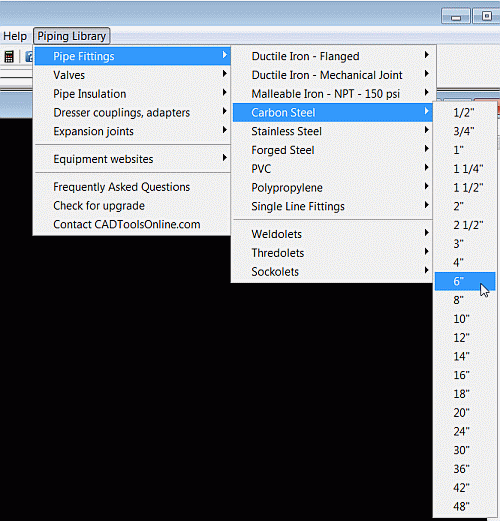Choose Ductile Iron - Flanged

click(x=332, y=56)
